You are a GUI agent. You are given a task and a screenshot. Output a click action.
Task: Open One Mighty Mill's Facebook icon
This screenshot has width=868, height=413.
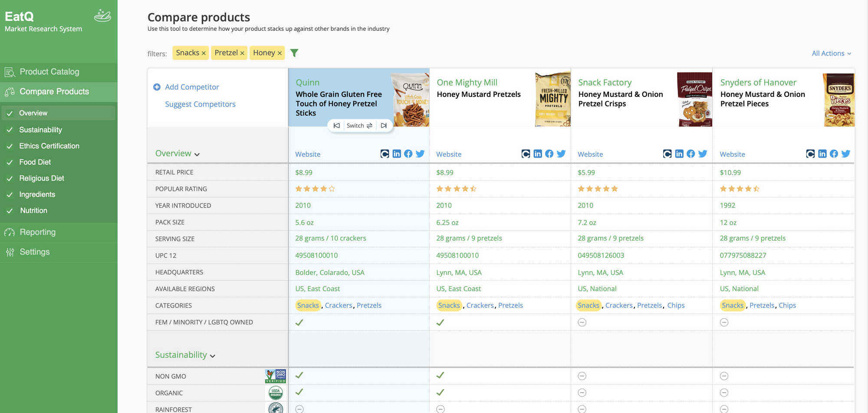(x=549, y=154)
